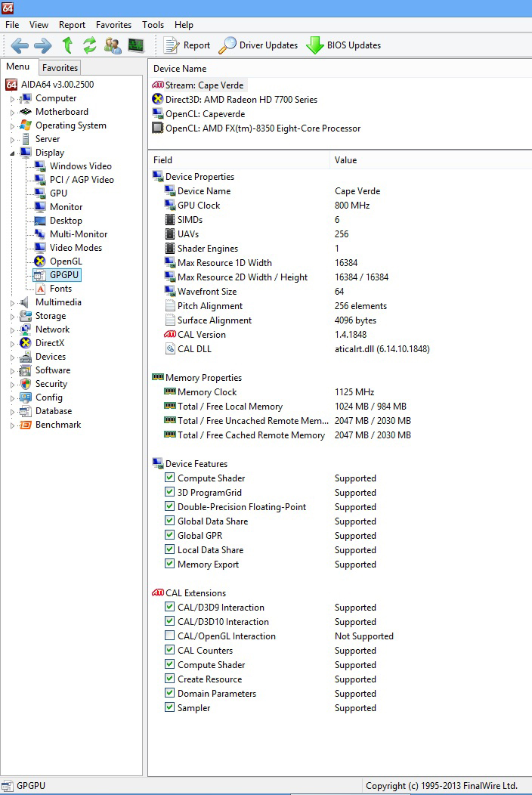Toggle the Memory Export checkbox

point(170,564)
